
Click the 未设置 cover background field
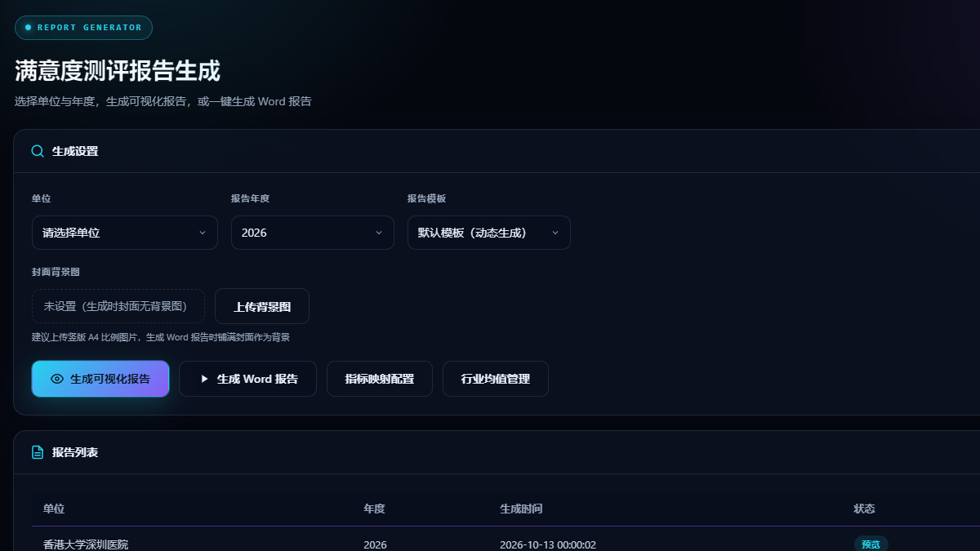point(118,306)
